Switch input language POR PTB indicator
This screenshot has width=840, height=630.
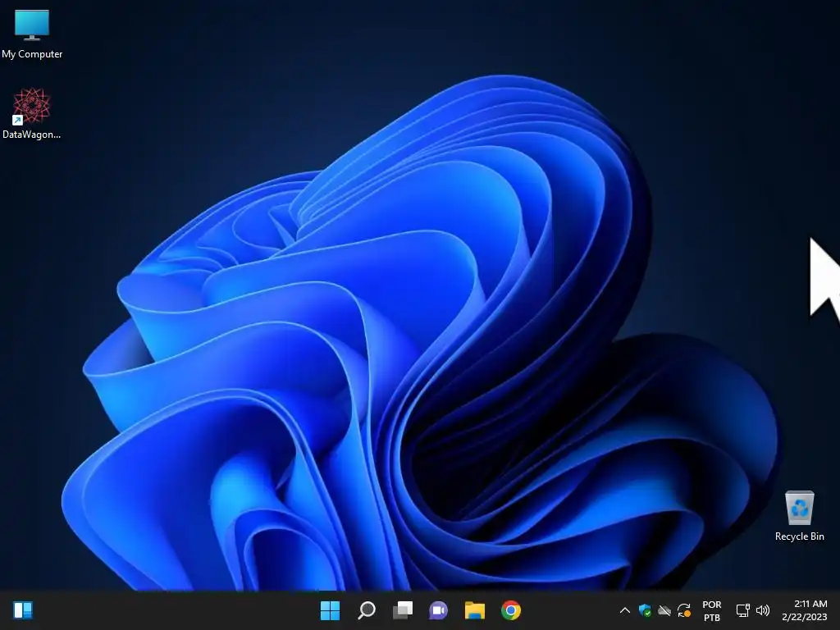(x=712, y=610)
